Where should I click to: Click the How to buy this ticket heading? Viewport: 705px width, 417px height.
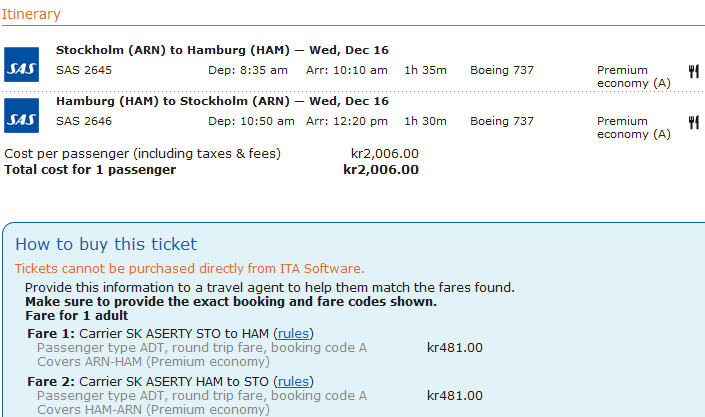click(x=106, y=244)
